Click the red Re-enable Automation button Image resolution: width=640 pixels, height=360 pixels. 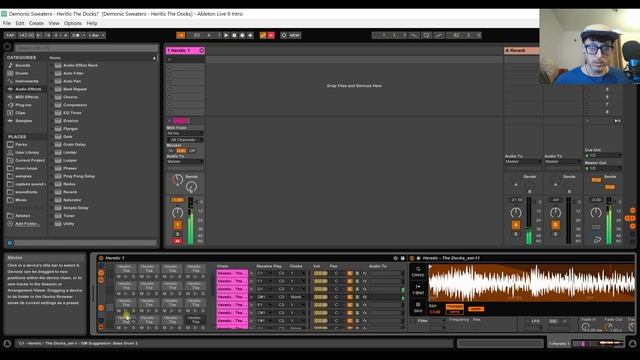pos(271,36)
